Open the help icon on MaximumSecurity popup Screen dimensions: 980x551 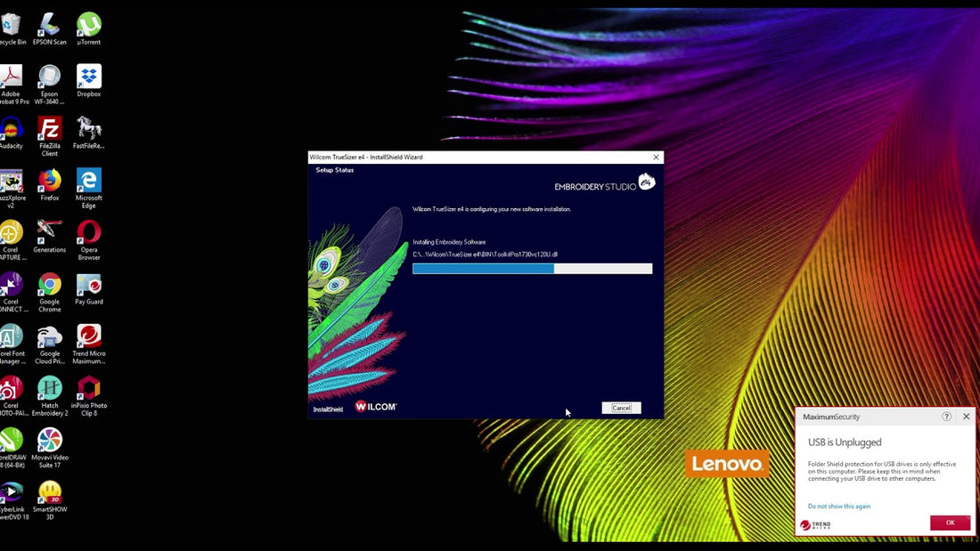(x=945, y=416)
